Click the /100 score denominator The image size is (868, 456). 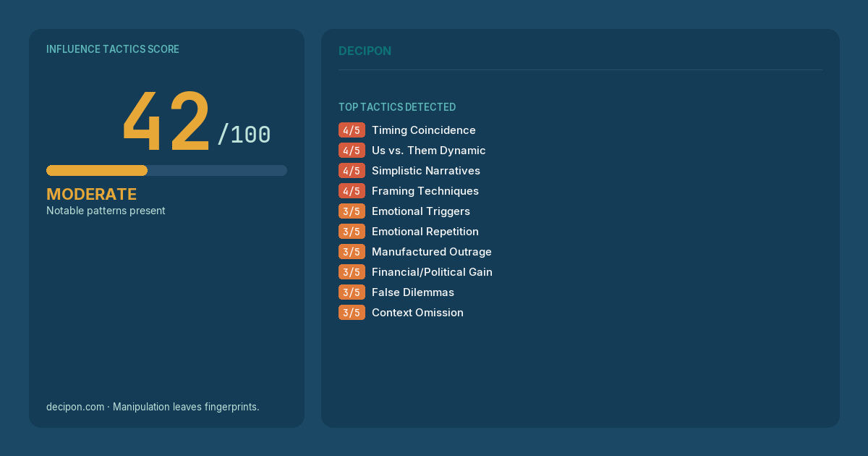point(244,135)
